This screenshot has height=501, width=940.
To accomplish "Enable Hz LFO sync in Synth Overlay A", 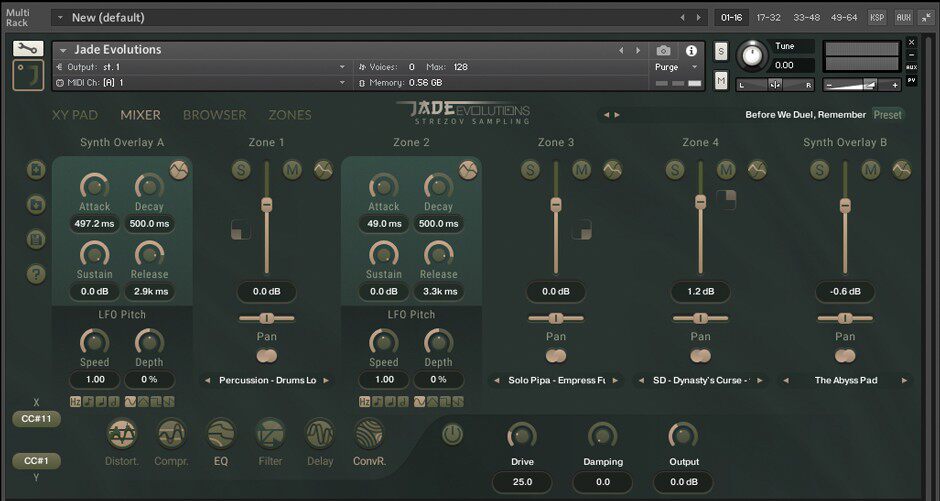I will click(x=76, y=402).
